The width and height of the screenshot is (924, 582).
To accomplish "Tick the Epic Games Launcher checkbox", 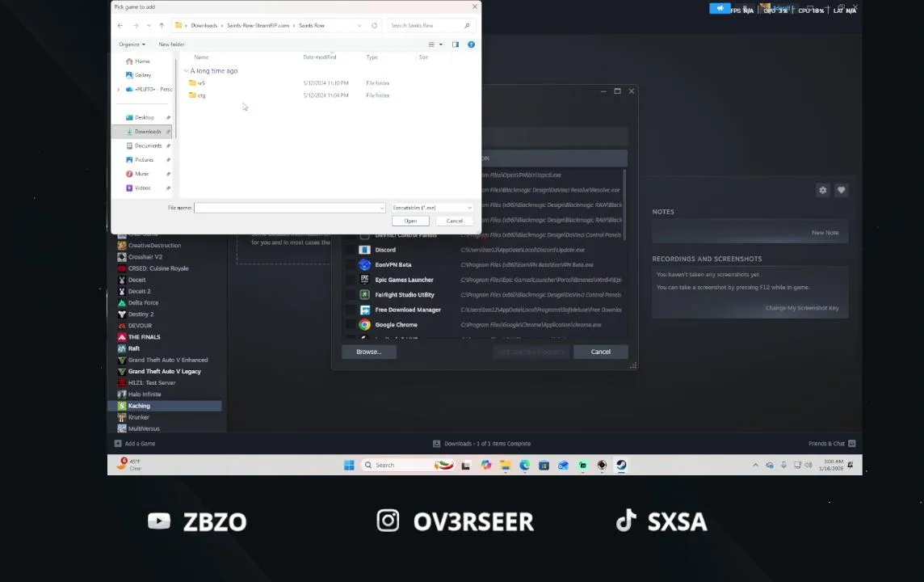I will [350, 280].
